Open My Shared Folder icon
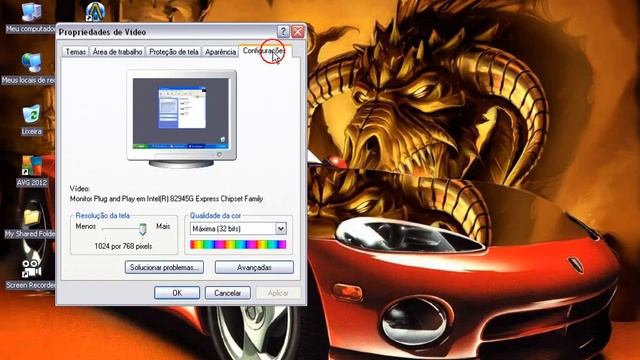The width and height of the screenshot is (640, 360). (x=31, y=217)
